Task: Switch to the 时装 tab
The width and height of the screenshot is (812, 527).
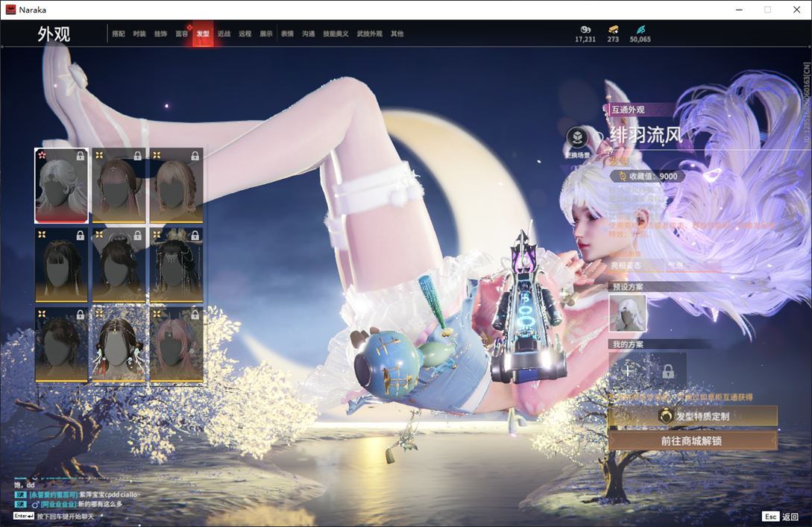Action: [139, 34]
